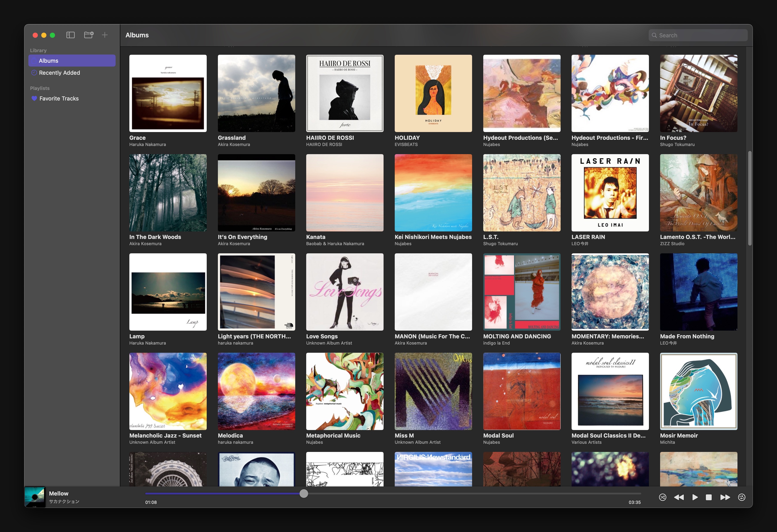Click the Modal Soul album title text
This screenshot has height=532, width=777.
498,435
